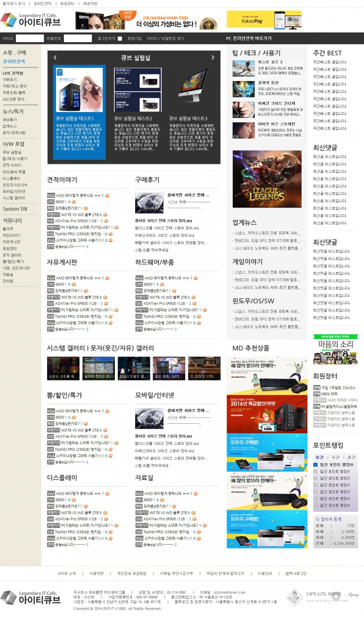Open the BenQ monitor banner ad
Image resolution: width=364 pixels, height=622 pixels.
tap(147, 20)
